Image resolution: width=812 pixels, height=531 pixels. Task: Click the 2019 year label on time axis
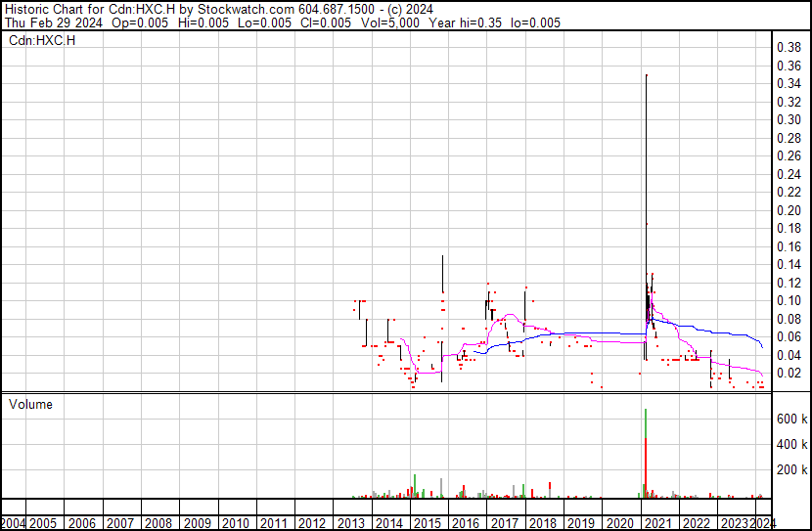[x=581, y=523]
